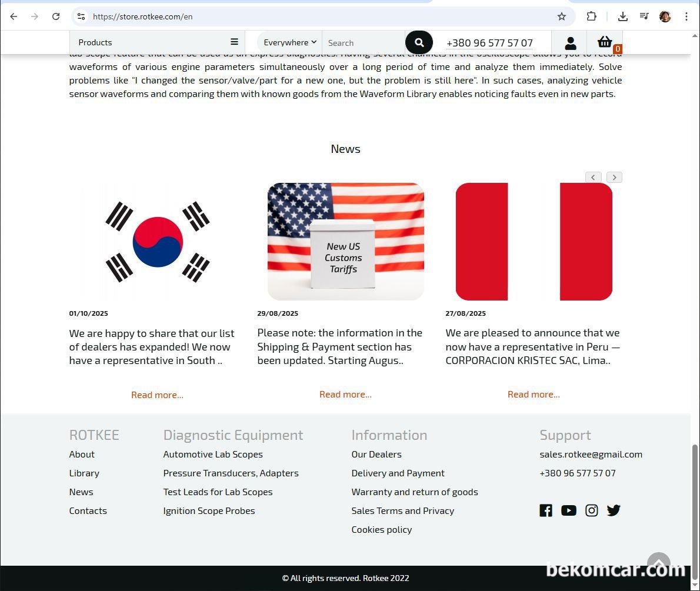Open the user account icon
This screenshot has width=700, height=591.
coord(570,43)
